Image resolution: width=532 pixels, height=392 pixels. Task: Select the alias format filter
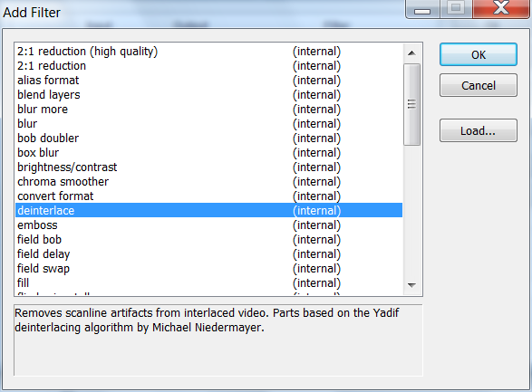[x=209, y=81]
